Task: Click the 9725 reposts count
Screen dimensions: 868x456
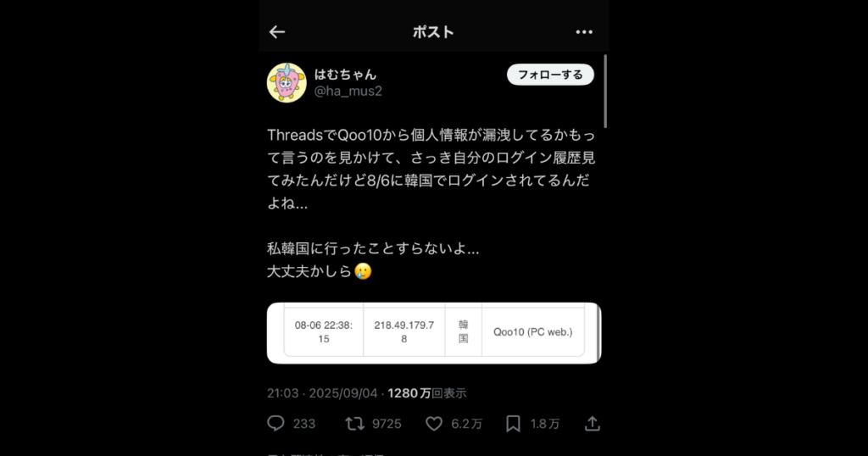Action: 387,424
